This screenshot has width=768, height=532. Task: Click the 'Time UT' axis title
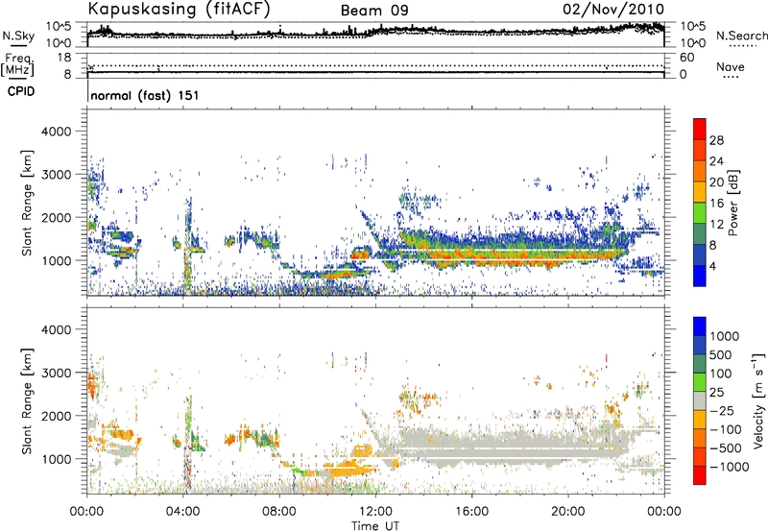375,526
